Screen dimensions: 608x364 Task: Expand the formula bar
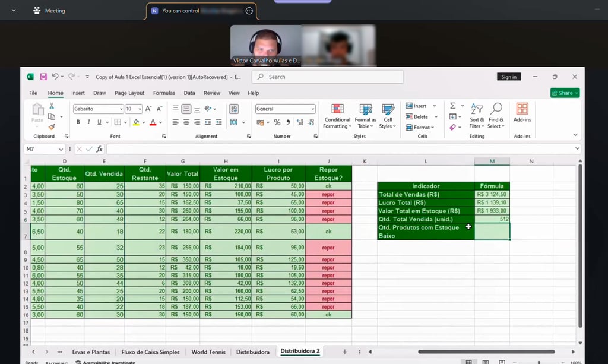(x=577, y=148)
